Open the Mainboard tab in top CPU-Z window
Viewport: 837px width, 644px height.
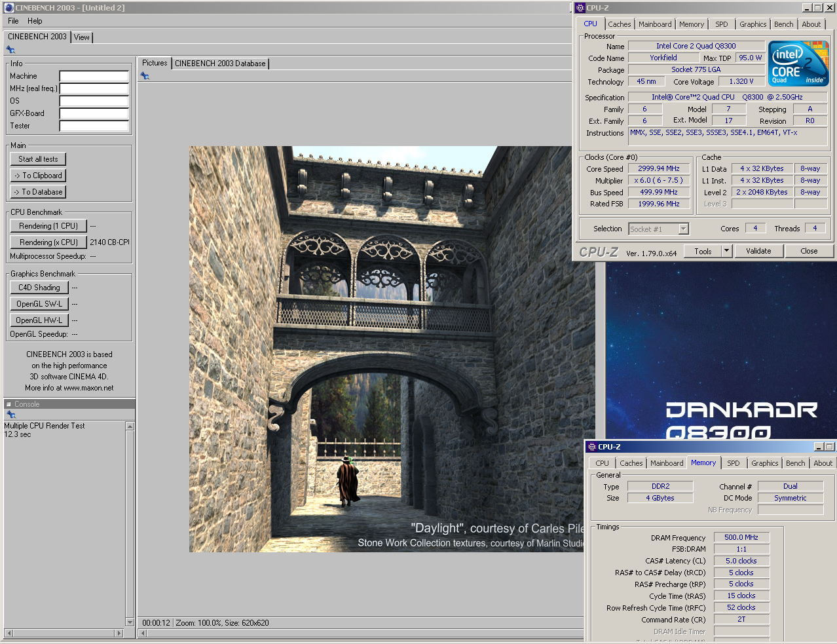pos(655,24)
